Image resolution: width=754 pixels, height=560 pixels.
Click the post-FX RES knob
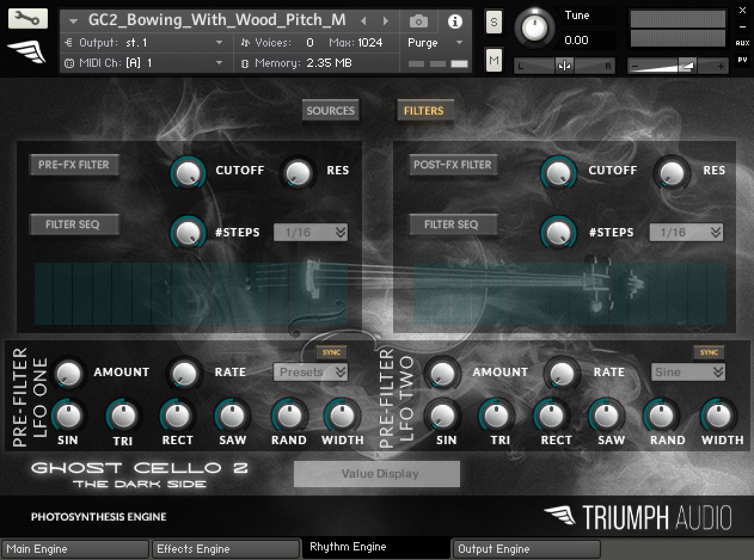click(x=672, y=173)
